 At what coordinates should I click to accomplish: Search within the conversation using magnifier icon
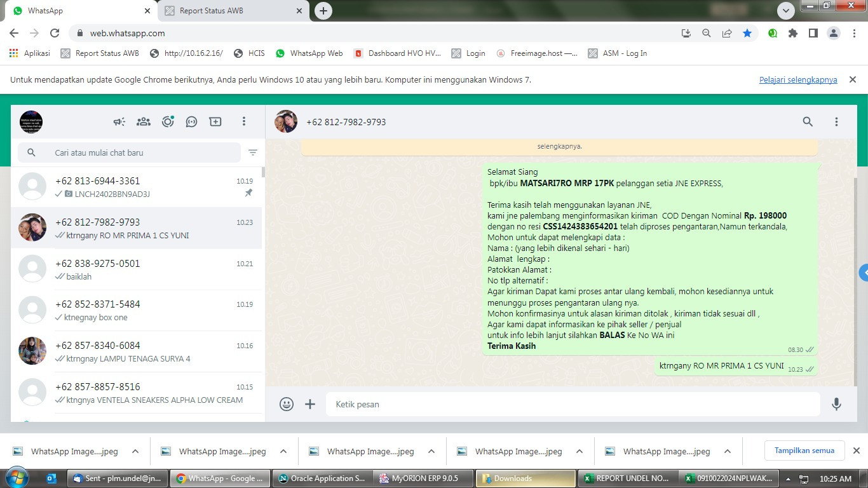pyautogui.click(x=808, y=121)
